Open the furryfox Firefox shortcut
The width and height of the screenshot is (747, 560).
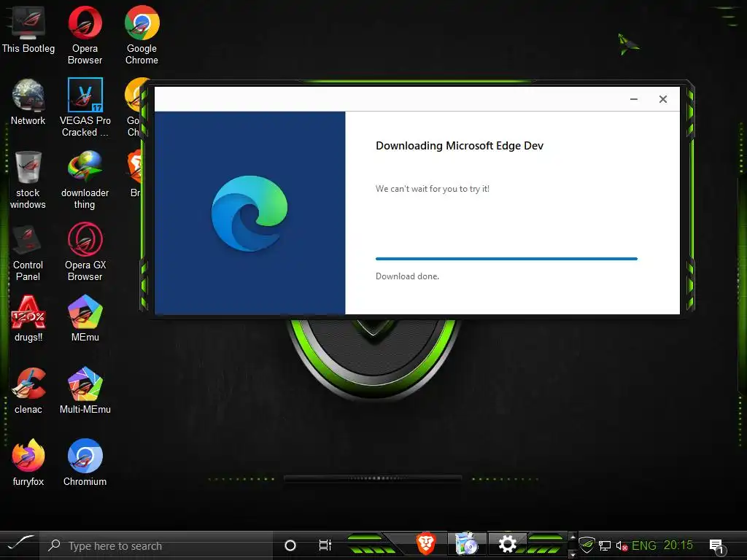tap(28, 462)
